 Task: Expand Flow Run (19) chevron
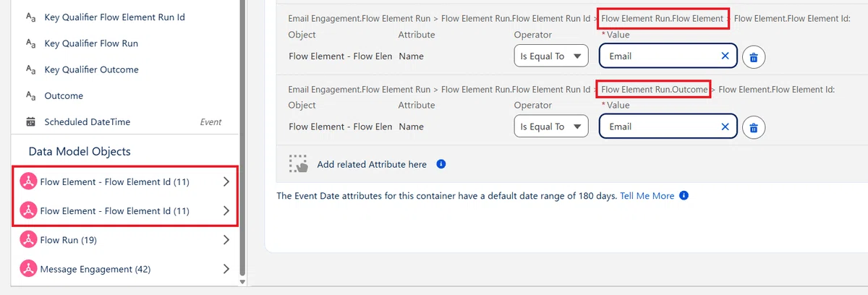pos(226,240)
